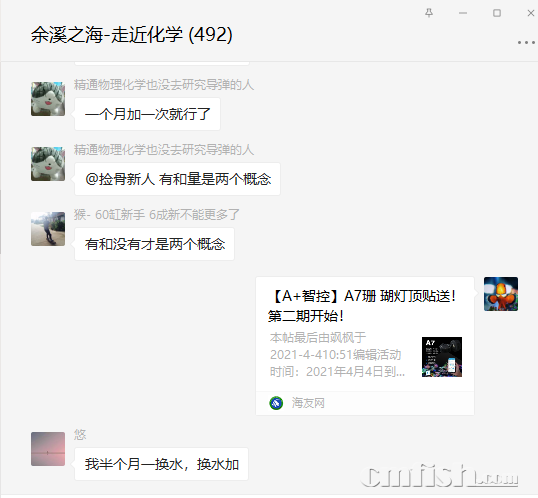Open chat info via three-dots icon
This screenshot has width=538, height=498.
coord(526,43)
